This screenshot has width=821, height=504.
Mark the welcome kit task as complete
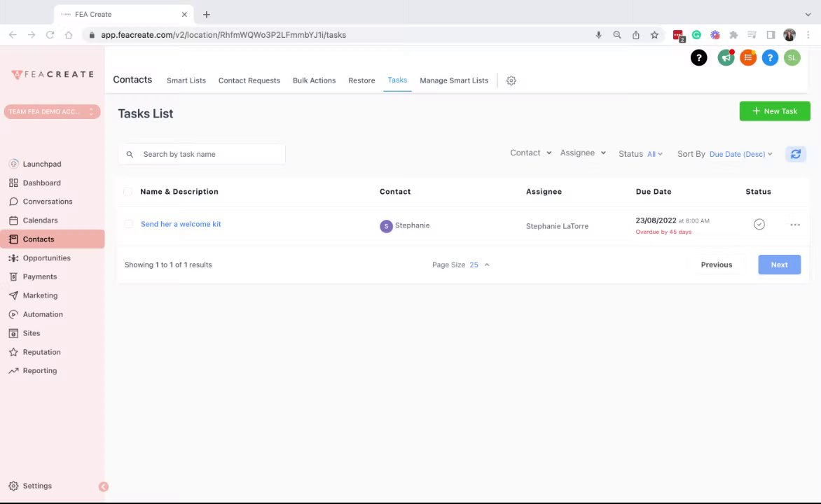[x=759, y=225]
